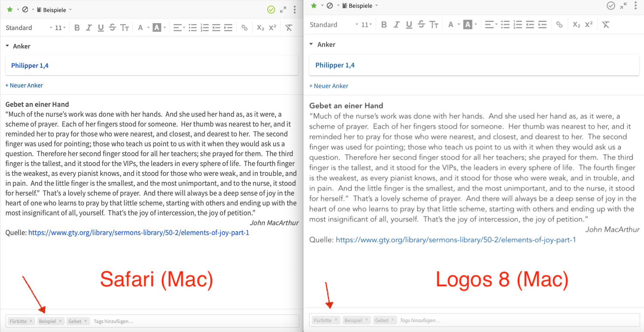Toggle underline in the Logos 8 panel toolbar
This screenshot has height=332, width=644.
click(409, 24)
